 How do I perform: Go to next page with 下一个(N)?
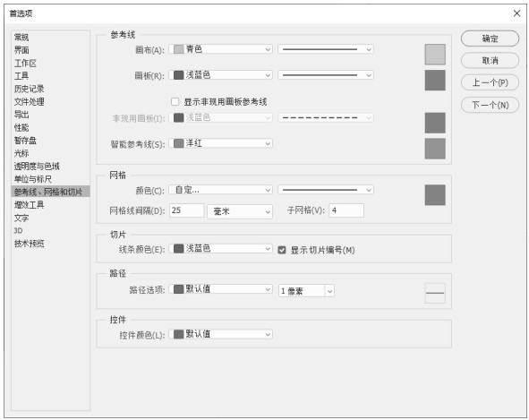(x=490, y=105)
